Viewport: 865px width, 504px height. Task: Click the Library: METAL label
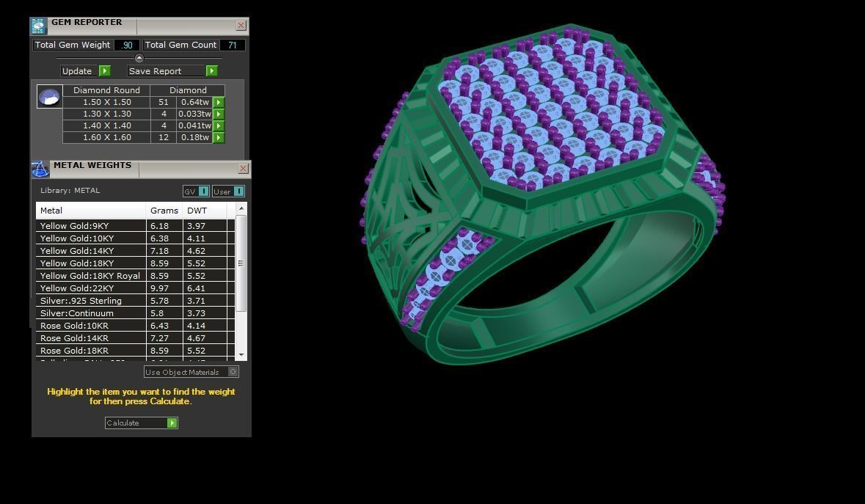click(70, 190)
